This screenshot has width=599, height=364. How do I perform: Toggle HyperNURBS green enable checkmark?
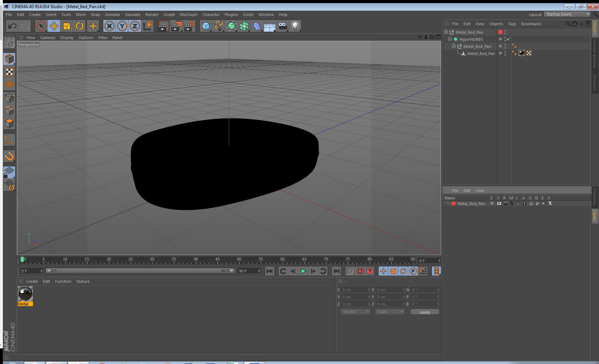(509, 39)
